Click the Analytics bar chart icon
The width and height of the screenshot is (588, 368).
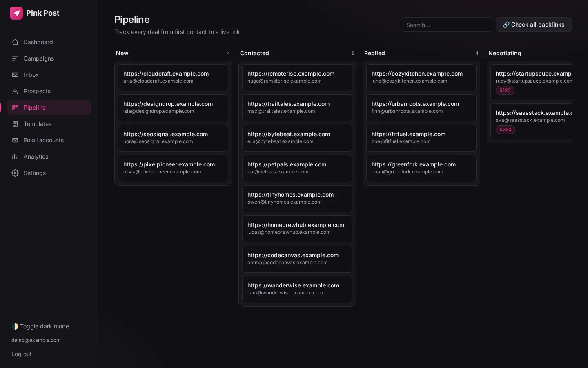[15, 157]
